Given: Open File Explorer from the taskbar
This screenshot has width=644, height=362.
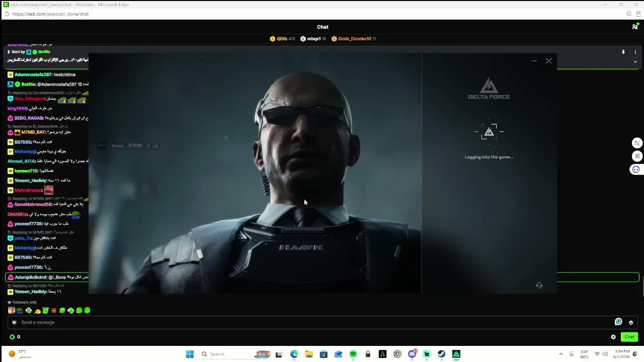Looking at the screenshot, I should (x=309, y=354).
